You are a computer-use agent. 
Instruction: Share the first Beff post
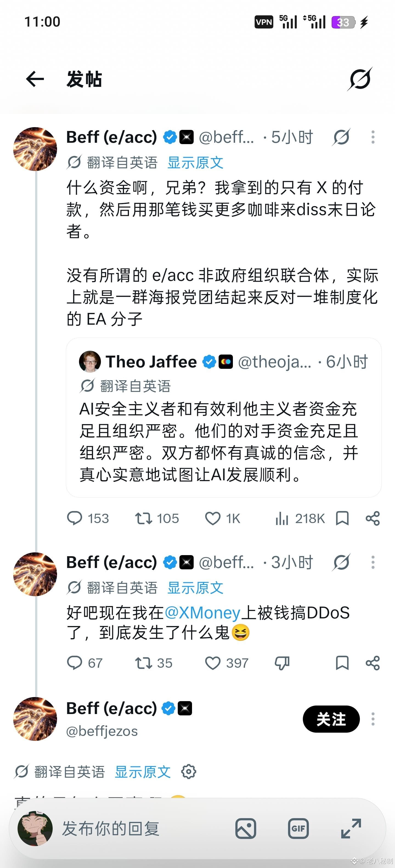[x=373, y=518]
